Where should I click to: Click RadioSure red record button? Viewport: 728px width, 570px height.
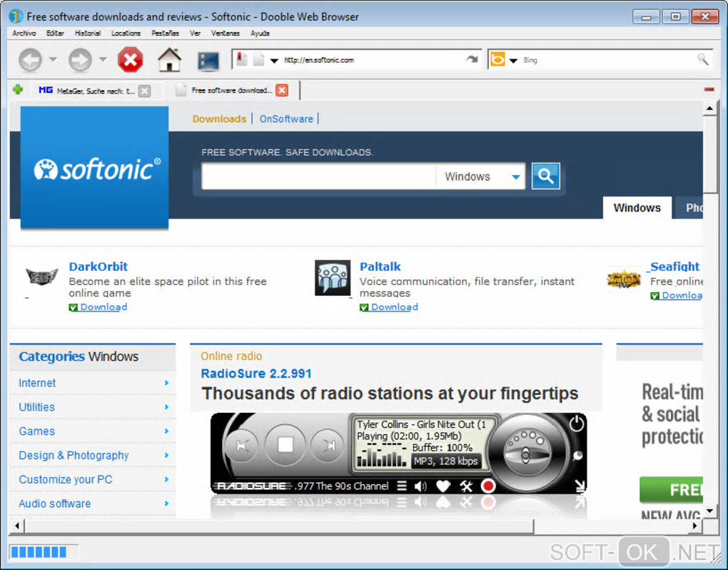tap(488, 486)
